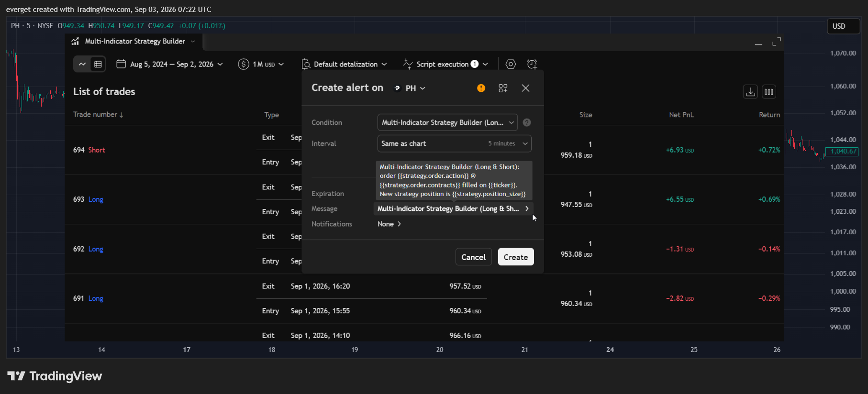Image resolution: width=868 pixels, height=394 pixels.
Task: Open the Script execution dropdown
Action: pyautogui.click(x=445, y=64)
